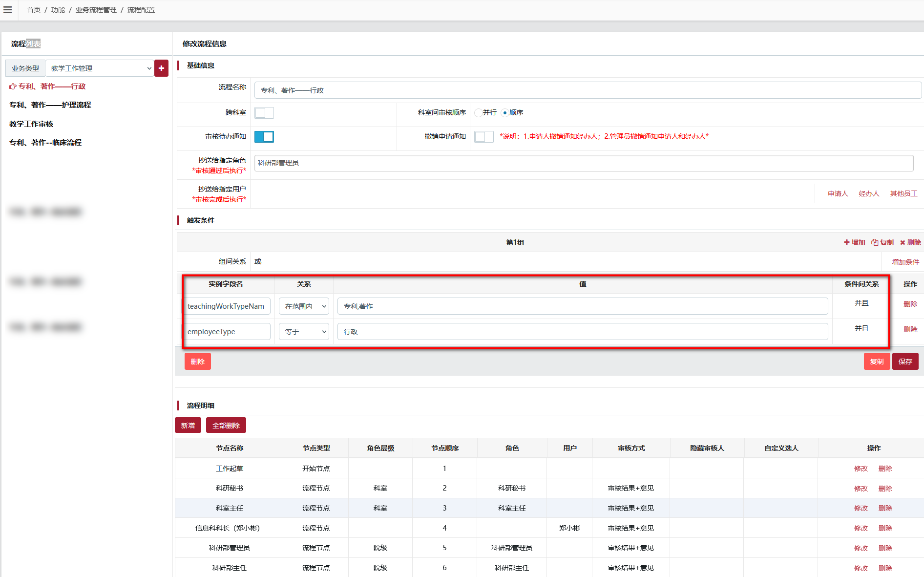Click user cell 郑小彬 in row 4

569,528
